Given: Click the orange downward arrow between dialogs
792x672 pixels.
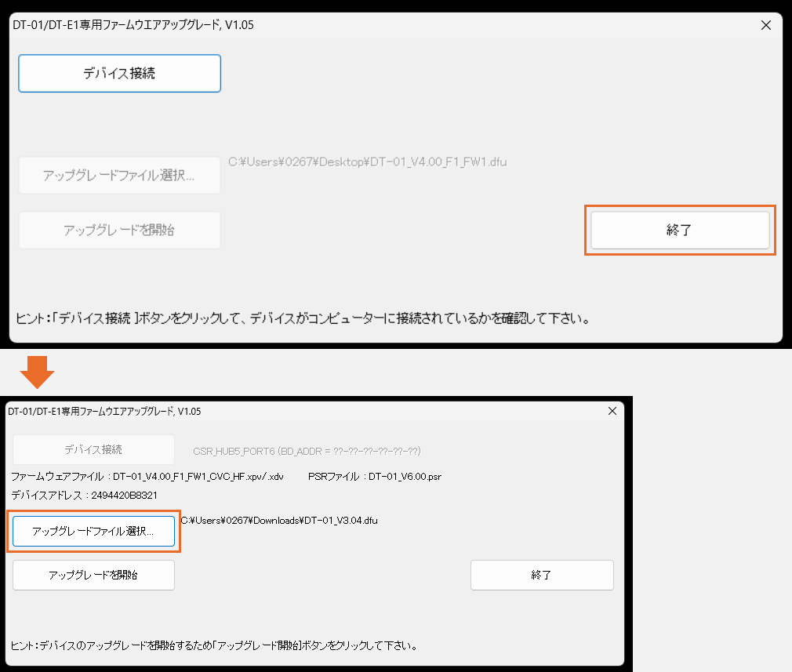Looking at the screenshot, I should tap(37, 372).
